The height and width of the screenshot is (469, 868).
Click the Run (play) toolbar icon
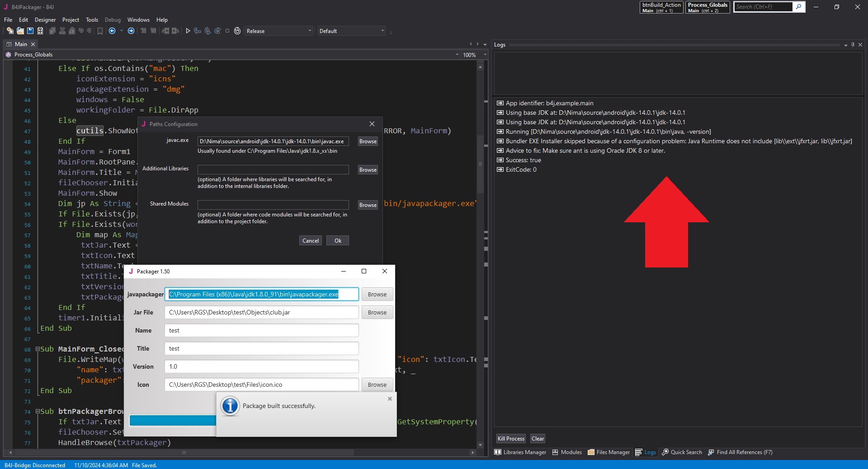click(188, 31)
